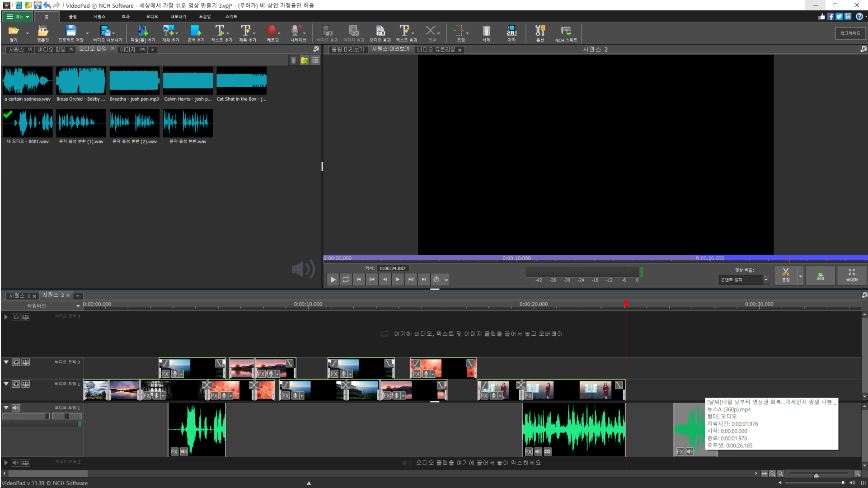Expand the collapsed 비디오 트랙 3
The height and width of the screenshot is (488, 868).
(x=6, y=317)
